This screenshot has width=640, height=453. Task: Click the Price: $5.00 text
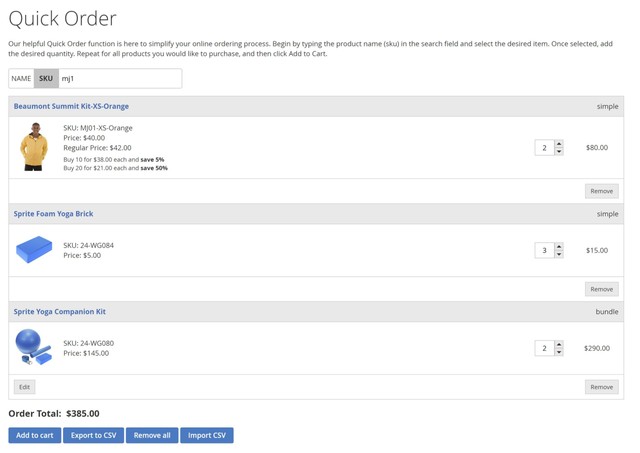pyautogui.click(x=82, y=255)
